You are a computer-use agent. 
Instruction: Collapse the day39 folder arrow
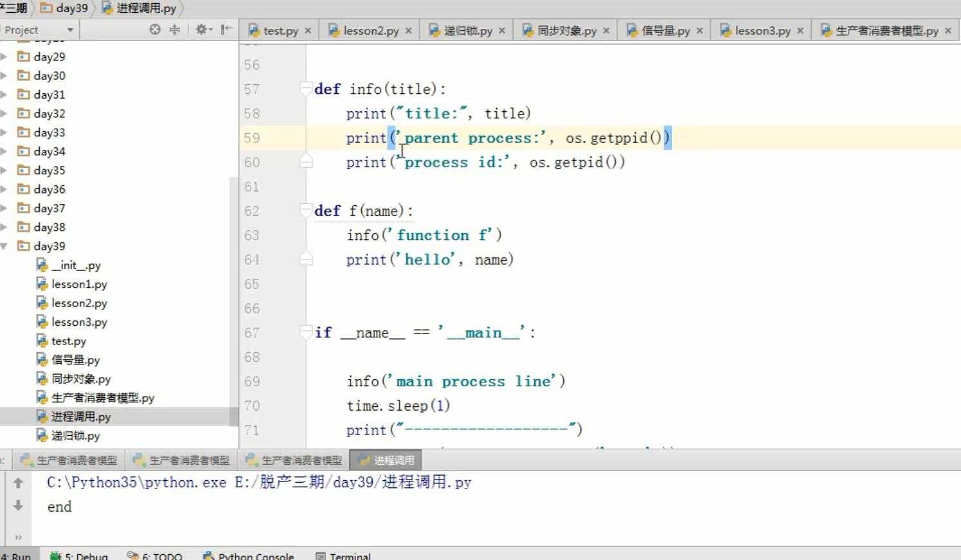[4, 246]
